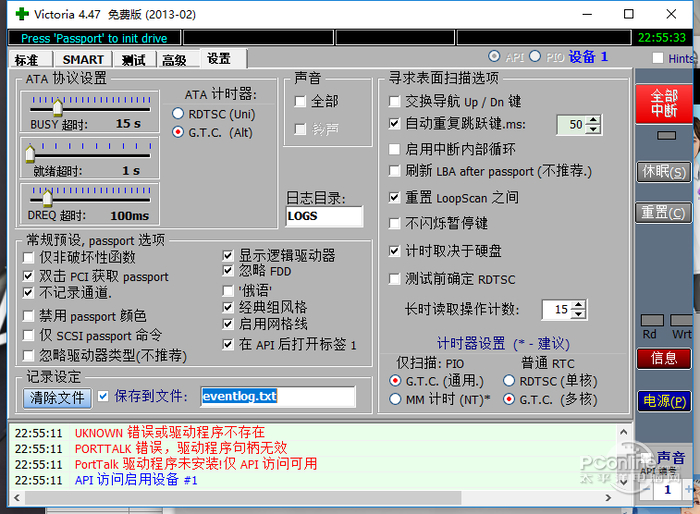Enable 不闪烁暂停键 checkbox
Screen dimensions: 700x514
pos(394,223)
